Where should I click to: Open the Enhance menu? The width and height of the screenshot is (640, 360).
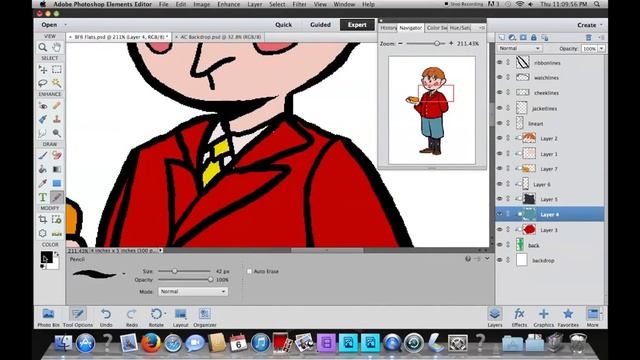click(228, 4)
